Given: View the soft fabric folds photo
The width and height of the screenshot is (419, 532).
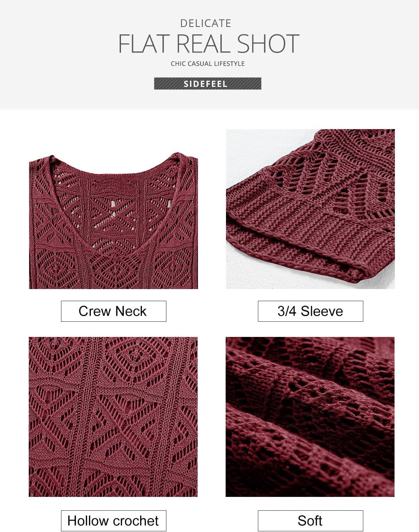Looking at the screenshot, I should tap(310, 417).
